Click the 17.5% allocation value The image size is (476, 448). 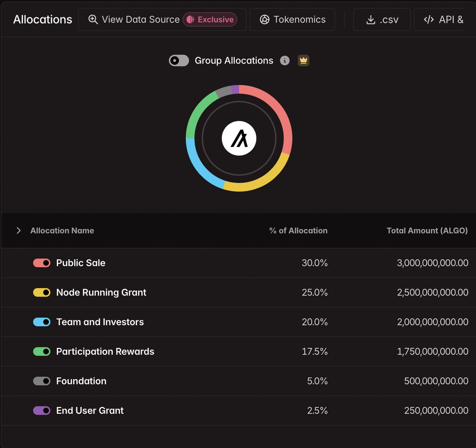click(x=315, y=352)
